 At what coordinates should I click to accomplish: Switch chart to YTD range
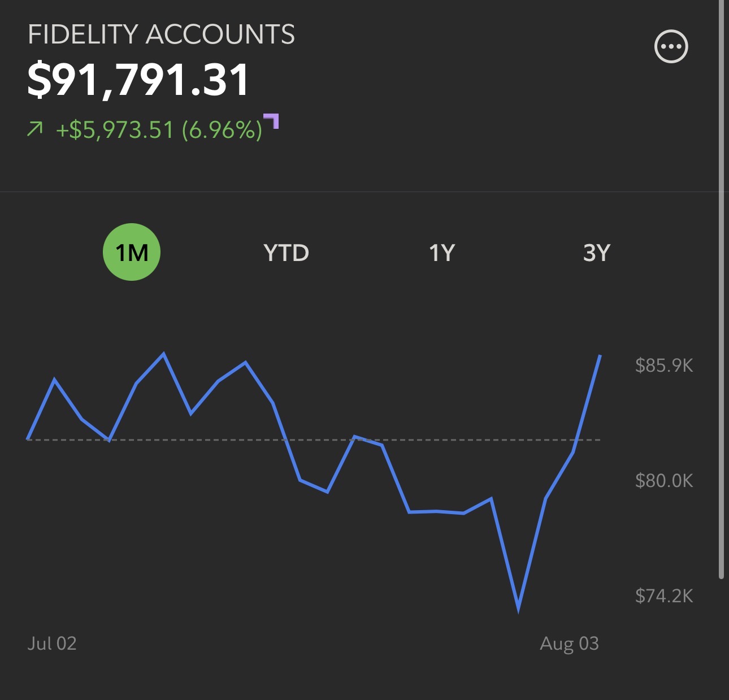click(x=287, y=253)
